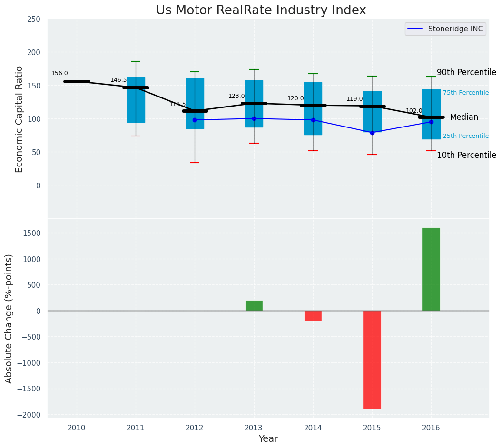This screenshot has width=501, height=448.
Task: Select the tall green 2016 change bar
Action: coord(431,269)
